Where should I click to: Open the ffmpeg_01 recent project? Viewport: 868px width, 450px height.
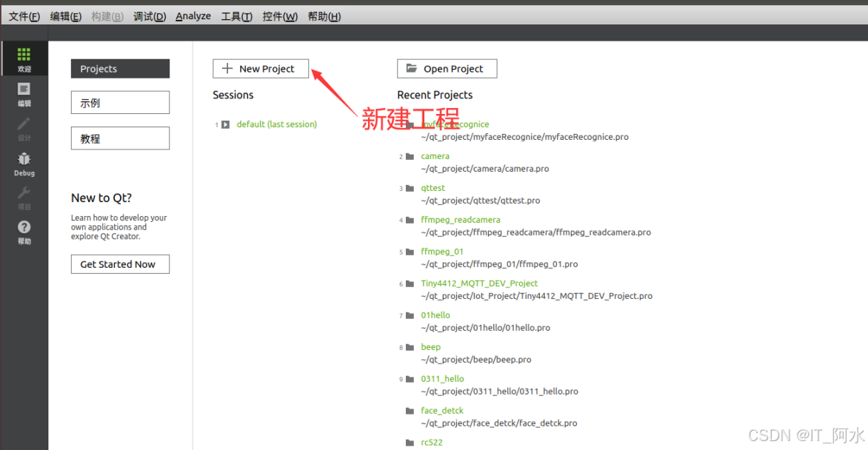[x=442, y=252]
